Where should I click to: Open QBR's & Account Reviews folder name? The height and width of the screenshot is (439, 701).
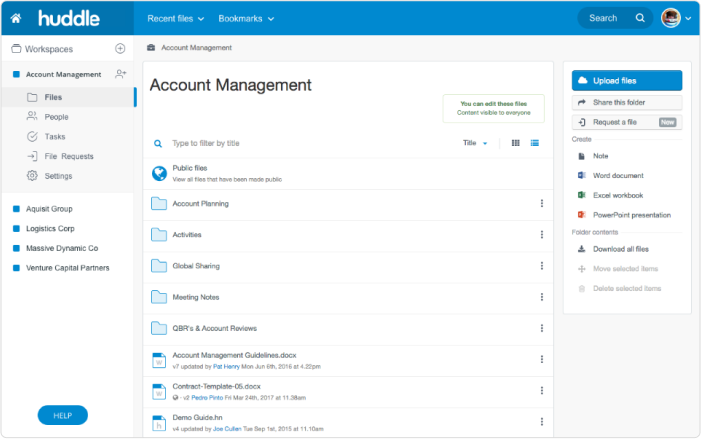pos(215,328)
